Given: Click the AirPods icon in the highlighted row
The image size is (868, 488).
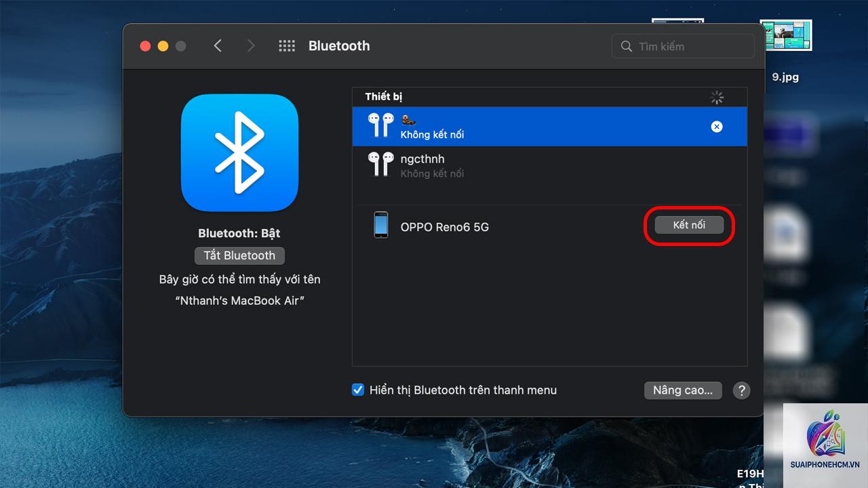Looking at the screenshot, I should point(380,125).
